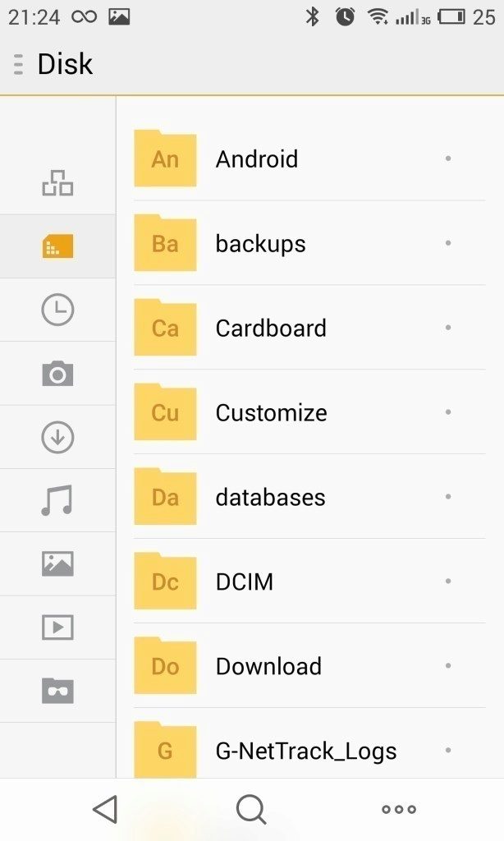This screenshot has width=504, height=841.
Task: Tap the dot beside Cardboard folder
Action: (x=447, y=327)
